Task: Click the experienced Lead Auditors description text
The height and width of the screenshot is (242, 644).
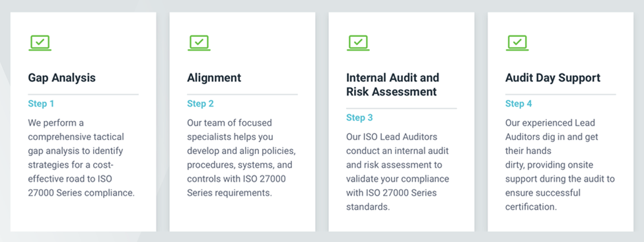Action: tap(560, 165)
